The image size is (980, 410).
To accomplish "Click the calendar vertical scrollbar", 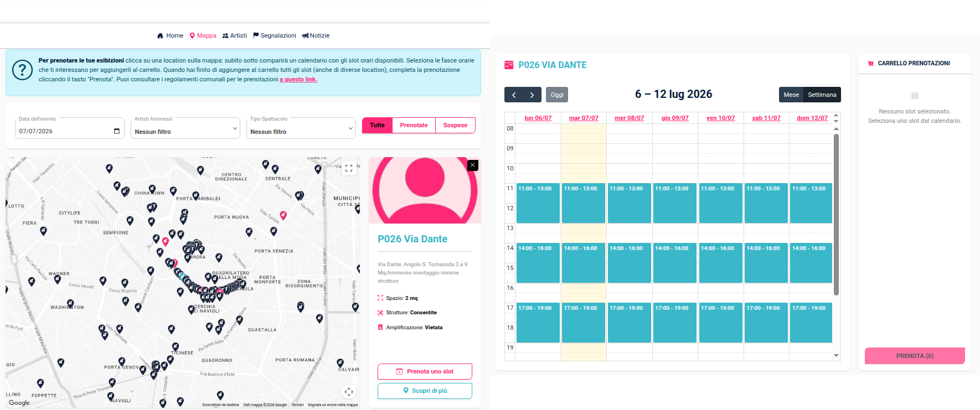I will pyautogui.click(x=836, y=215).
